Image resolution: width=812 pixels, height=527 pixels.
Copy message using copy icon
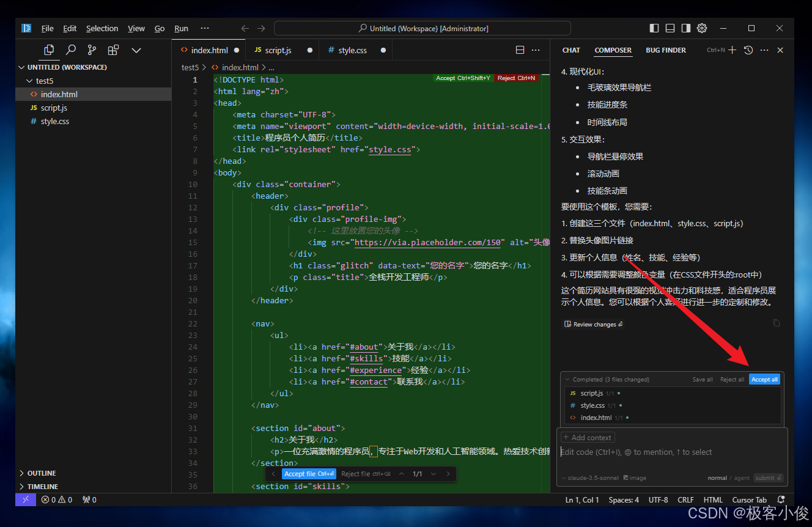tap(777, 323)
